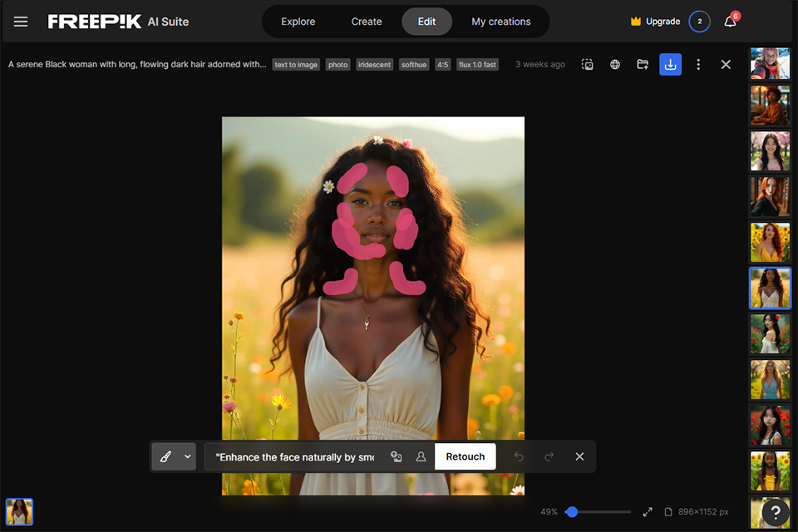
Task: Click the Retouch button
Action: point(465,456)
